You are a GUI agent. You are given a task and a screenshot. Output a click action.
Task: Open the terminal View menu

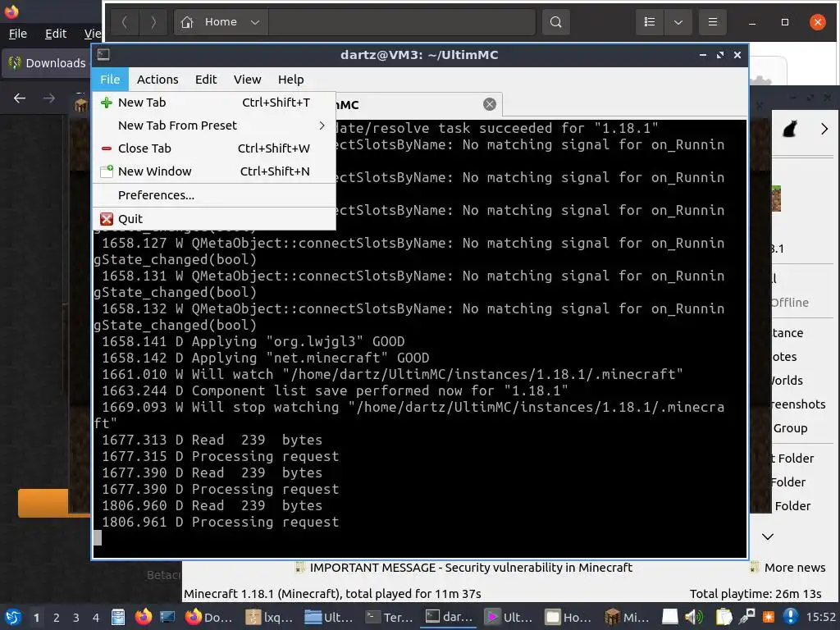(x=247, y=80)
